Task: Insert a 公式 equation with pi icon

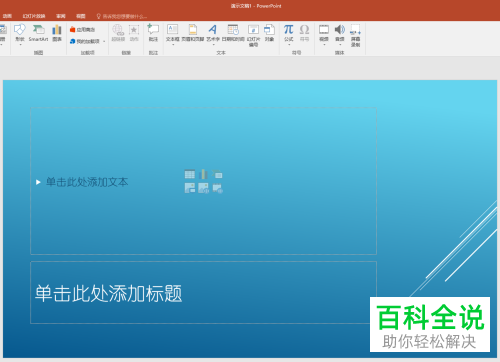Action: tap(289, 33)
